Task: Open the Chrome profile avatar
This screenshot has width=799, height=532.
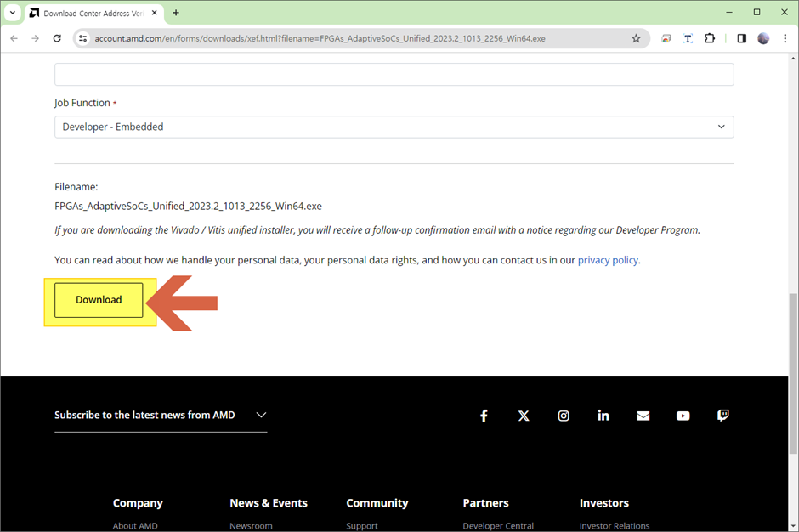Action: tap(763, 38)
